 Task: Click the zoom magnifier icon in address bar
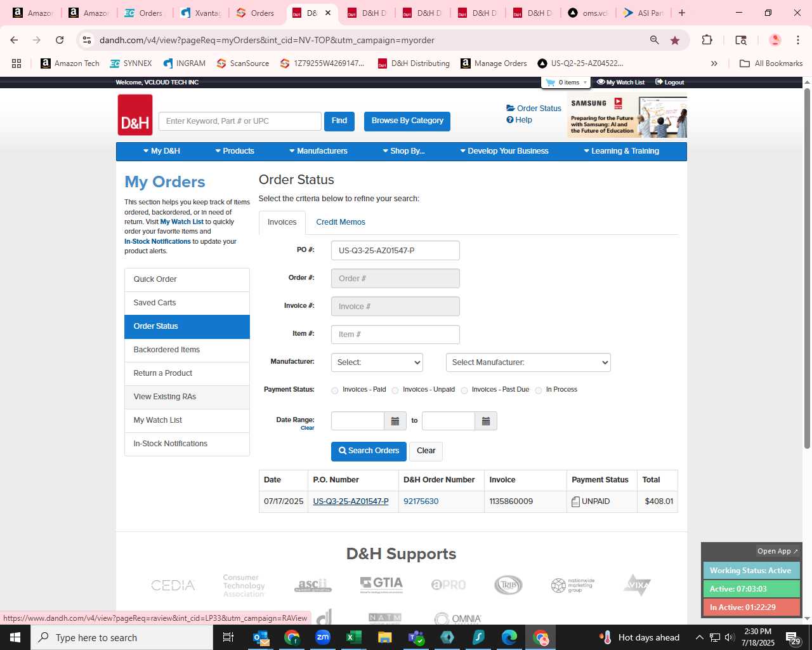click(654, 40)
